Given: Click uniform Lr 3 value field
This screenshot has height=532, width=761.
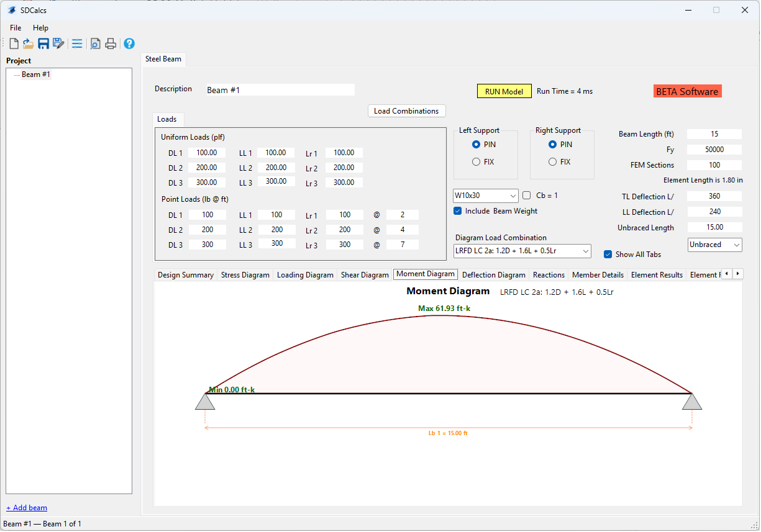Looking at the screenshot, I should (x=344, y=183).
